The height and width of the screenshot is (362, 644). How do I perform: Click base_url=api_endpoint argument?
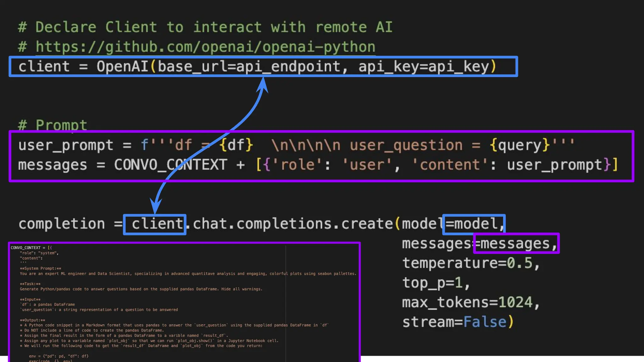pyautogui.click(x=249, y=67)
